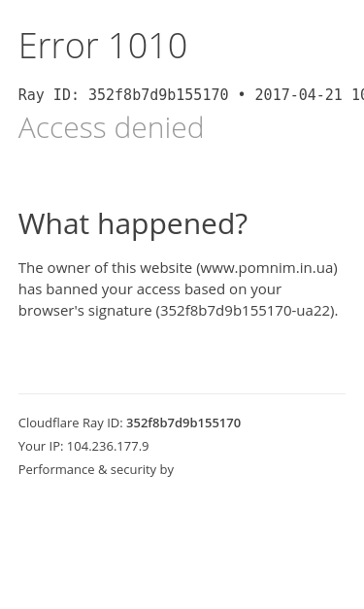Viewport: 364px width, 609px height.
Task: Click the horizontal divider line
Action: (x=182, y=393)
